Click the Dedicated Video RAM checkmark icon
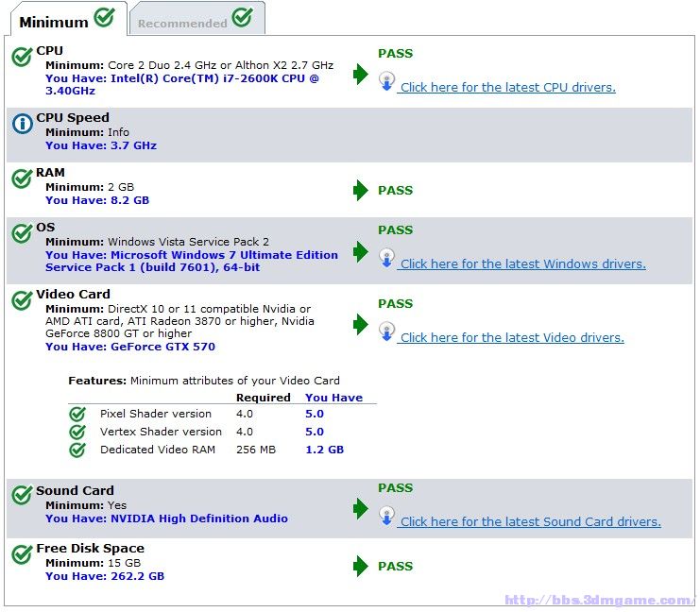This screenshot has width=700, height=612. click(x=77, y=450)
